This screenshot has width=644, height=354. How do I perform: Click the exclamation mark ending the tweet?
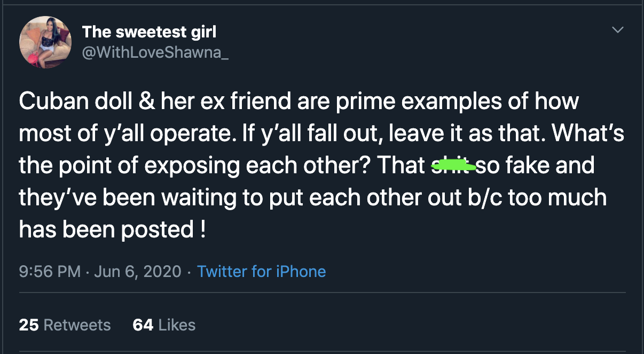click(x=202, y=230)
